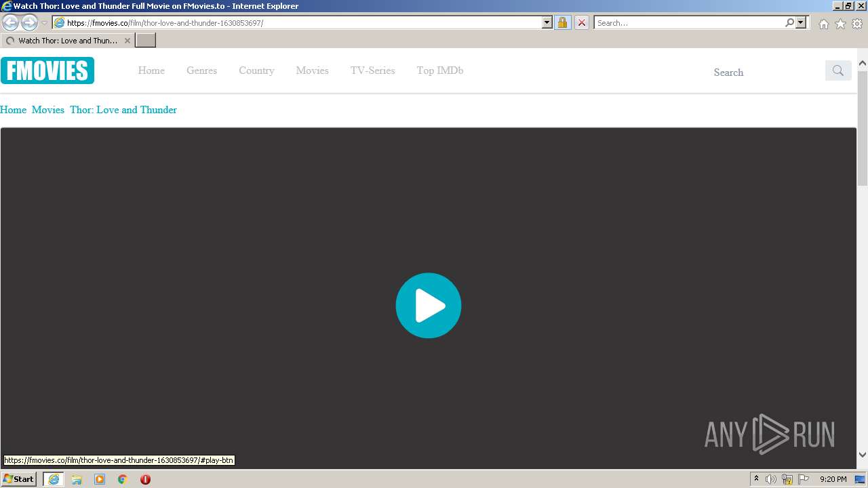The image size is (868, 488).
Task: Click the browser Forward arrow button
Action: pos(29,22)
